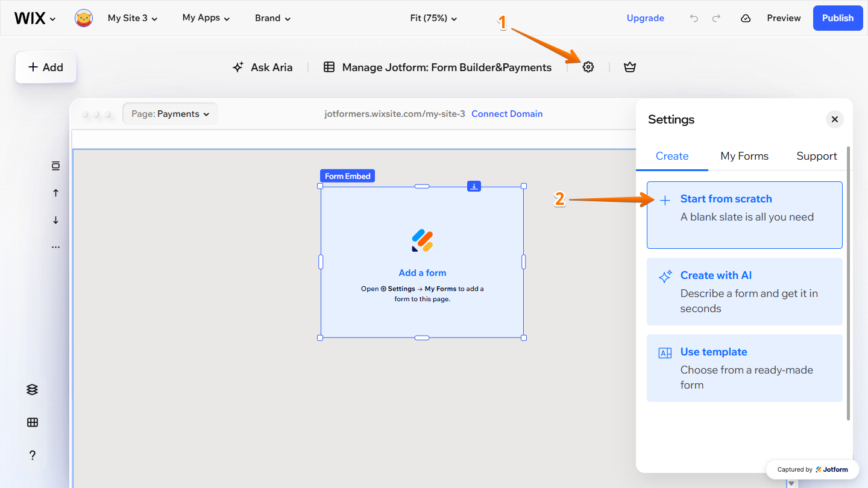Switch to the Create tab
This screenshot has height=488, width=868.
672,156
